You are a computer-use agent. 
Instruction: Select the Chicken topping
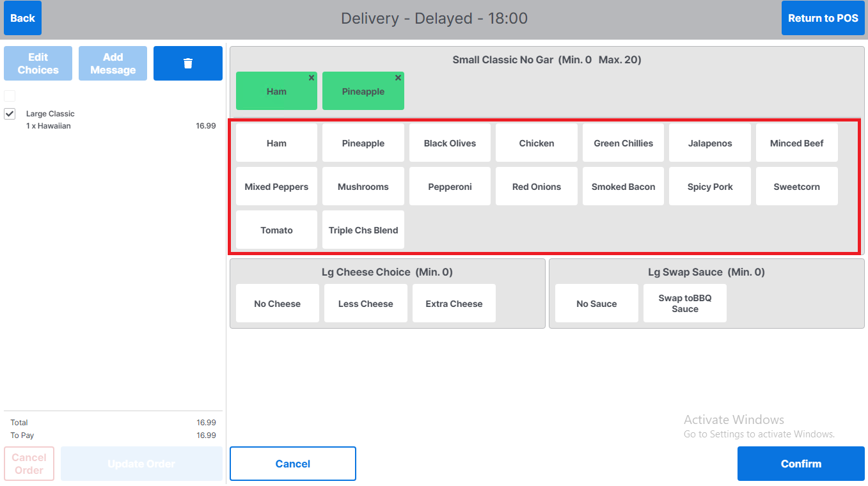pyautogui.click(x=536, y=143)
